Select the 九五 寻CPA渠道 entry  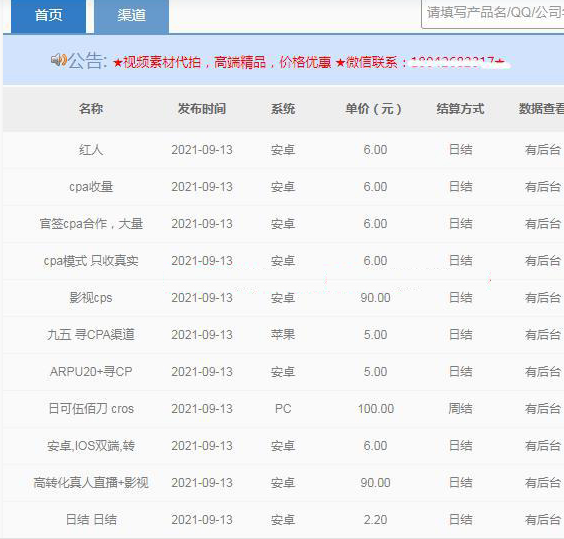(91, 335)
